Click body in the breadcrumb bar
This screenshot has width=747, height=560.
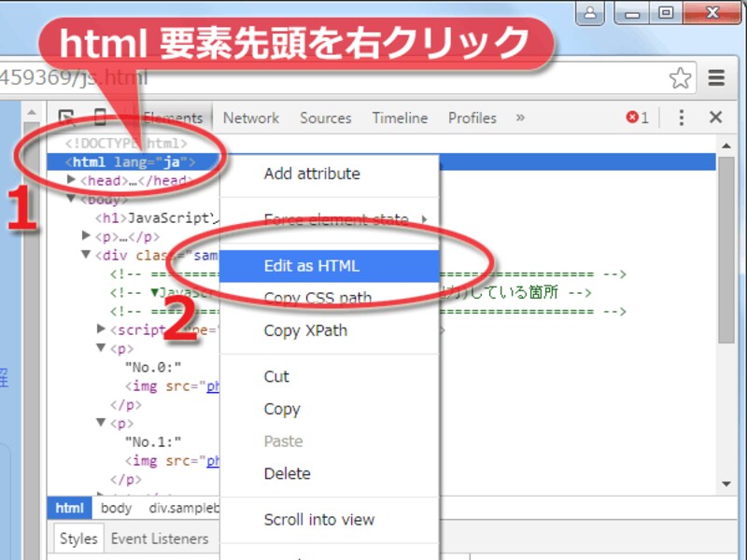pos(116,508)
